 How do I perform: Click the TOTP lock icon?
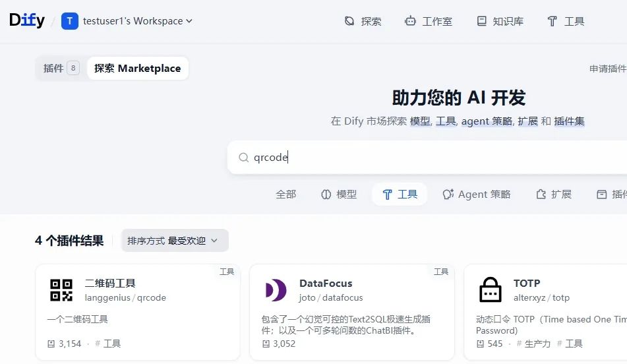(491, 290)
